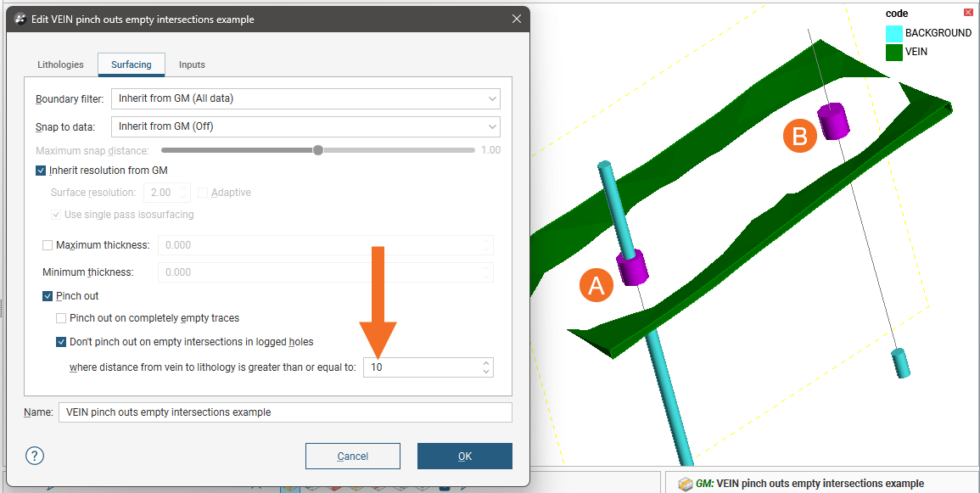Open the dialog help question mark icon
Image resolution: width=980 pixels, height=493 pixels.
(x=35, y=456)
